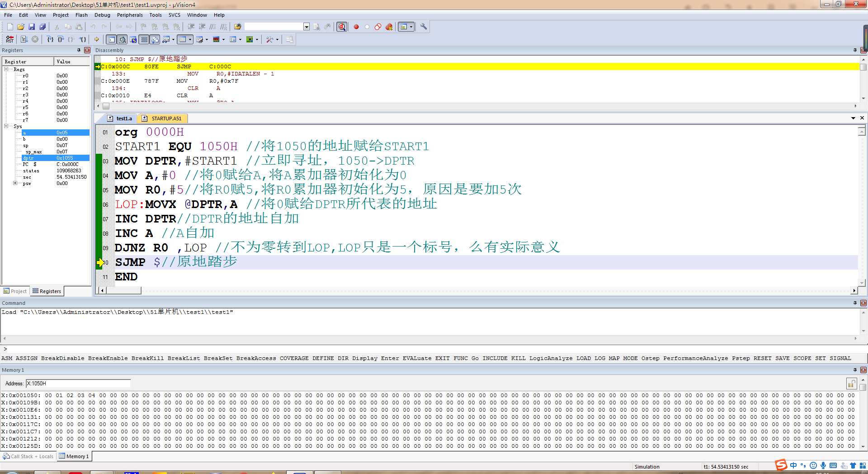The height and width of the screenshot is (474, 868).
Task: Toggle start/stop debug session
Action: click(342, 27)
